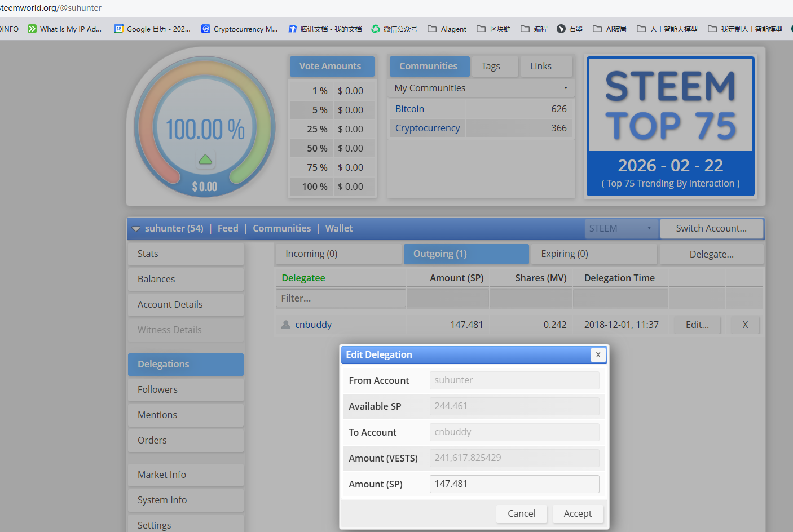Sort the table by Delegatee column header
793x532 pixels.
point(303,278)
